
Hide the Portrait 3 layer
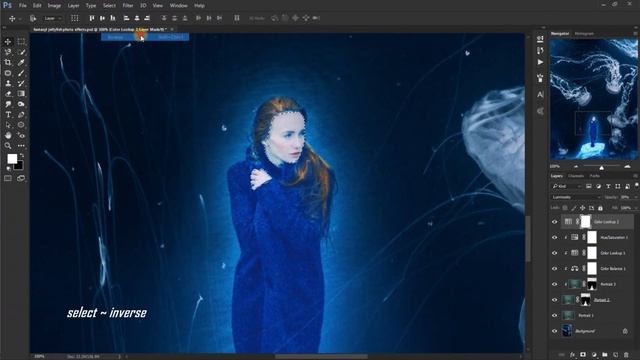(x=554, y=284)
